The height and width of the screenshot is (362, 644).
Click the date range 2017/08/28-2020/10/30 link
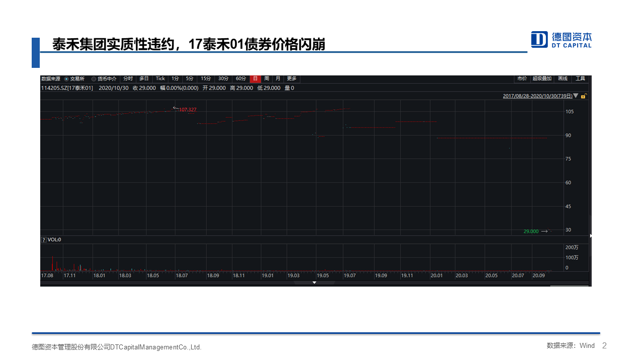[x=537, y=96]
